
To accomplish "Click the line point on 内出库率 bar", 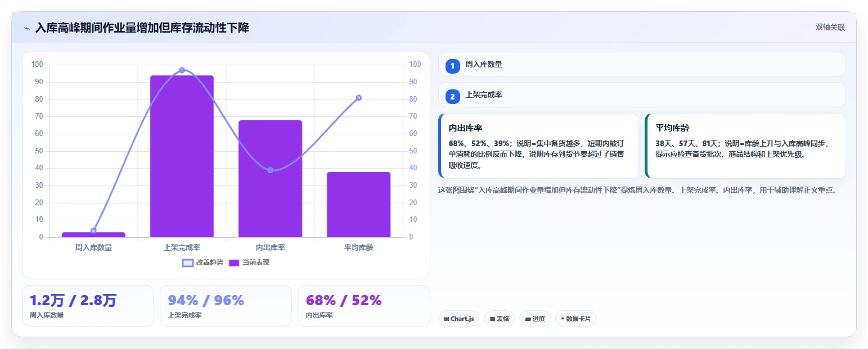I will click(270, 170).
